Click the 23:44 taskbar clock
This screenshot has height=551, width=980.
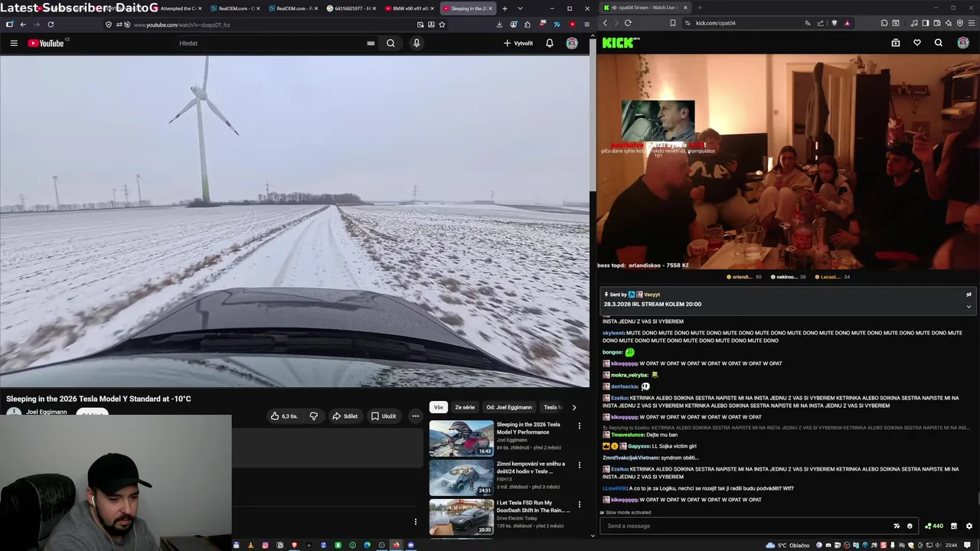click(951, 546)
